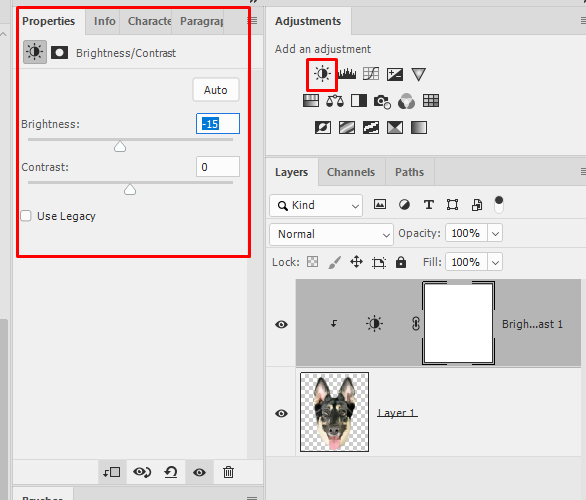Toggle filter for adjustment layers
The image size is (586, 500).
coord(404,204)
